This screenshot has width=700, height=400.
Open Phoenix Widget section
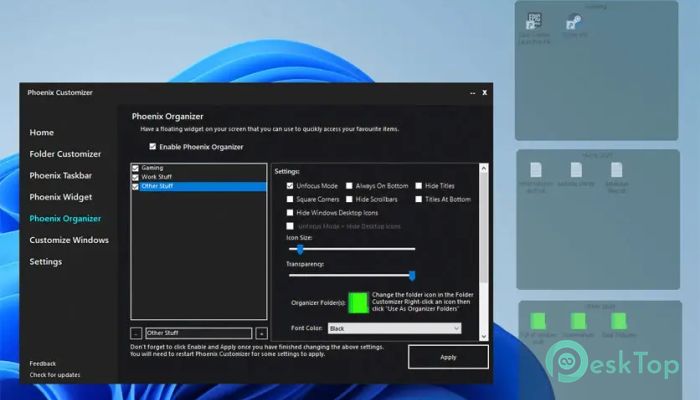pyautogui.click(x=61, y=197)
